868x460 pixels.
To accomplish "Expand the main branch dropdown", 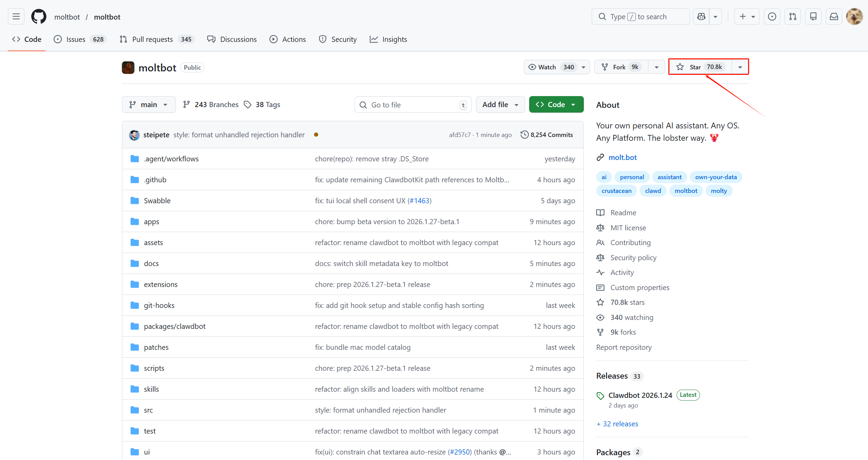I will (x=148, y=105).
